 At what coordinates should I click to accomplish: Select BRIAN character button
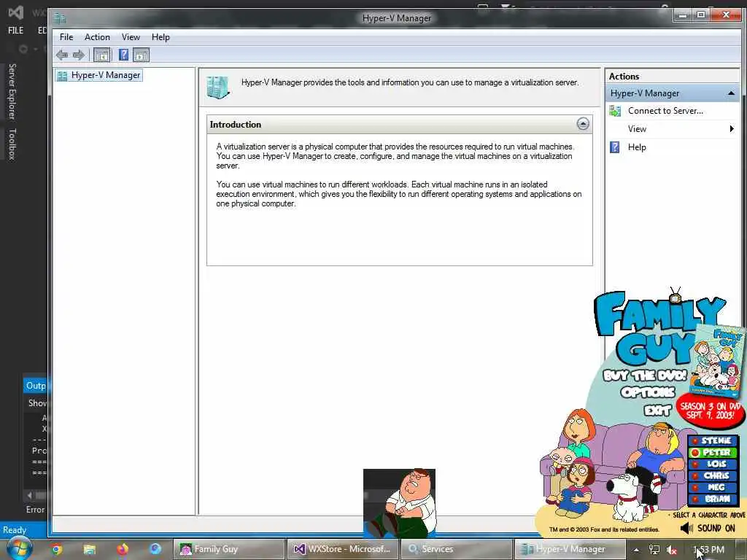pyautogui.click(x=712, y=499)
